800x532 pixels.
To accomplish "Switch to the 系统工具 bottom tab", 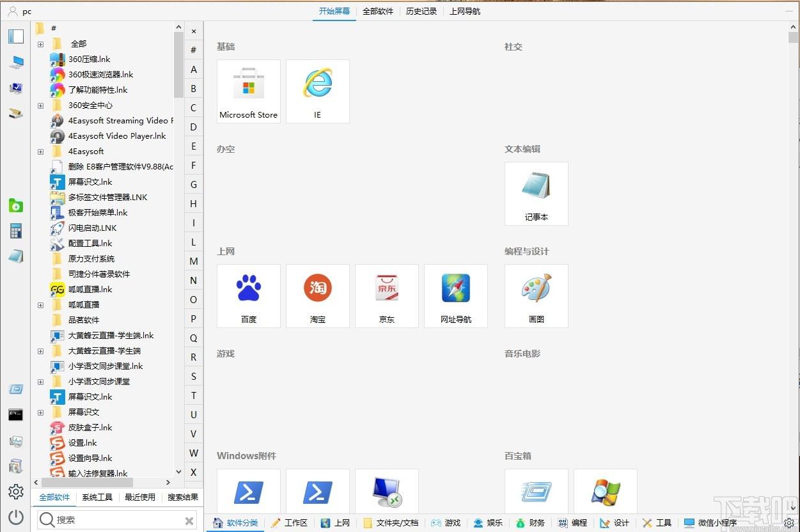I will 97,497.
